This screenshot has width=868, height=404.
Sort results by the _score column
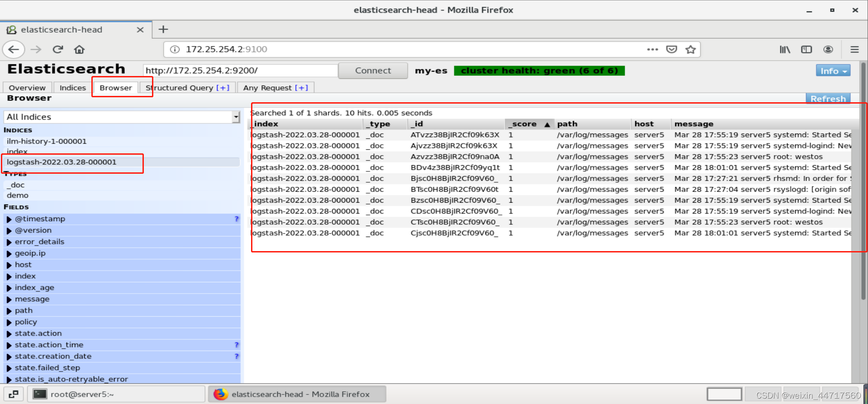tap(529, 124)
